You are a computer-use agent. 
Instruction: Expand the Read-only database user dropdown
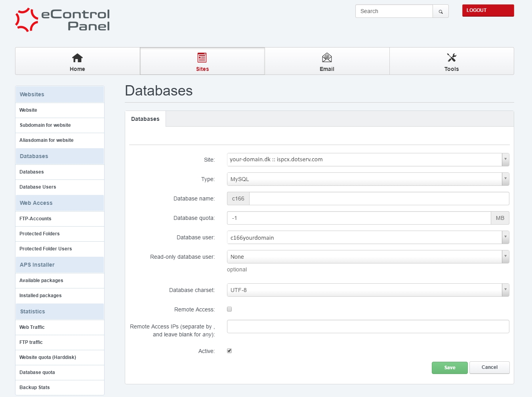pyautogui.click(x=368, y=257)
